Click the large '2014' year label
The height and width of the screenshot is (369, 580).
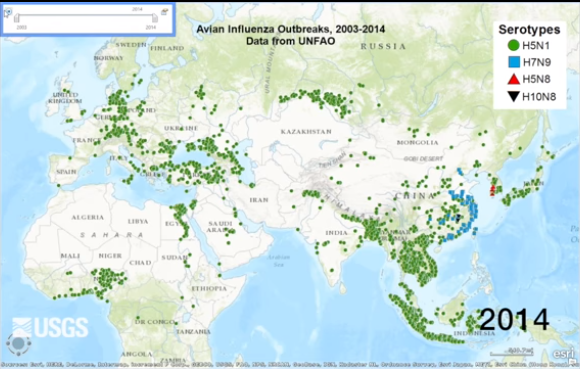click(x=514, y=319)
